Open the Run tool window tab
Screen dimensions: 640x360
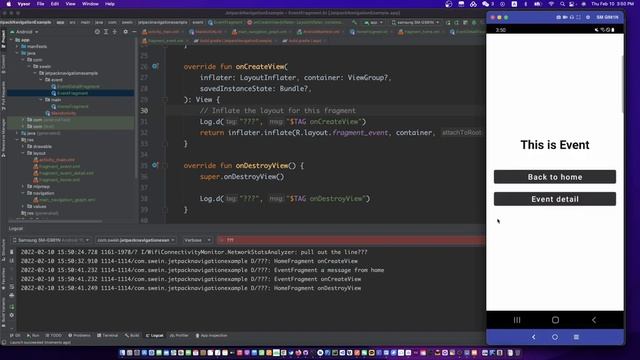(x=33, y=336)
